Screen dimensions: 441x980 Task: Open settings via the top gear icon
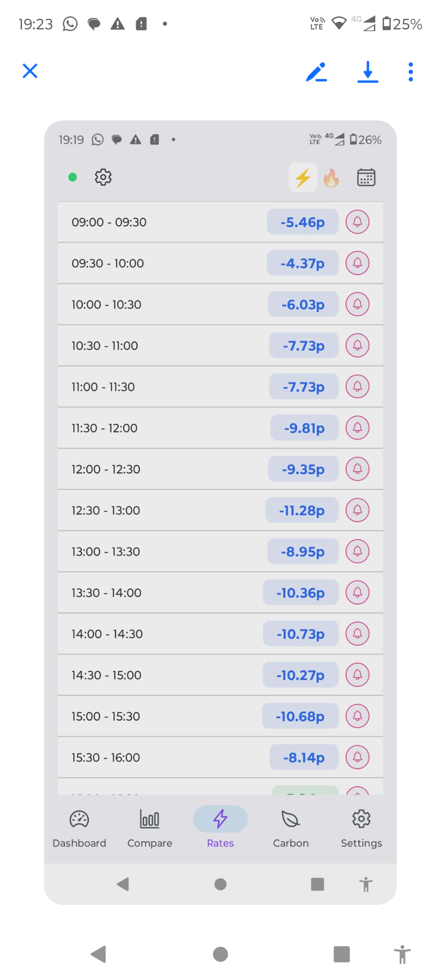103,177
